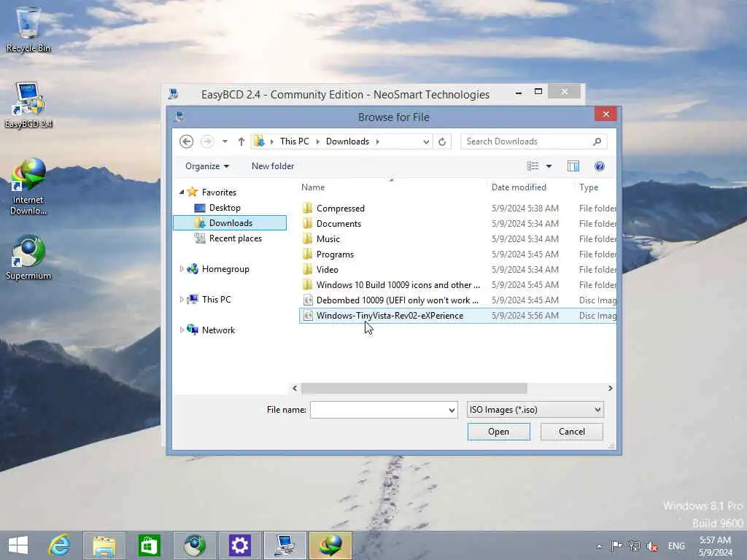
Task: Select Downloads in the navigation pane
Action: (x=230, y=223)
